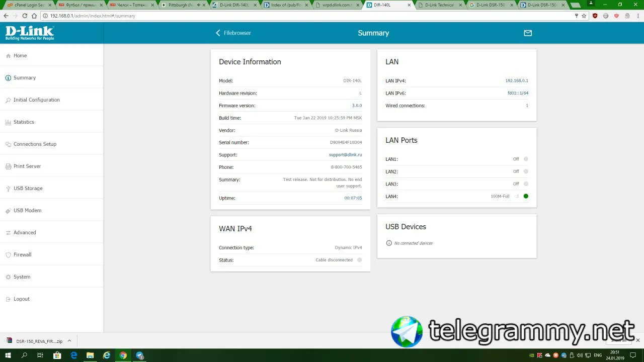
Task: Go to Home in the sidebar
Action: [52, 56]
